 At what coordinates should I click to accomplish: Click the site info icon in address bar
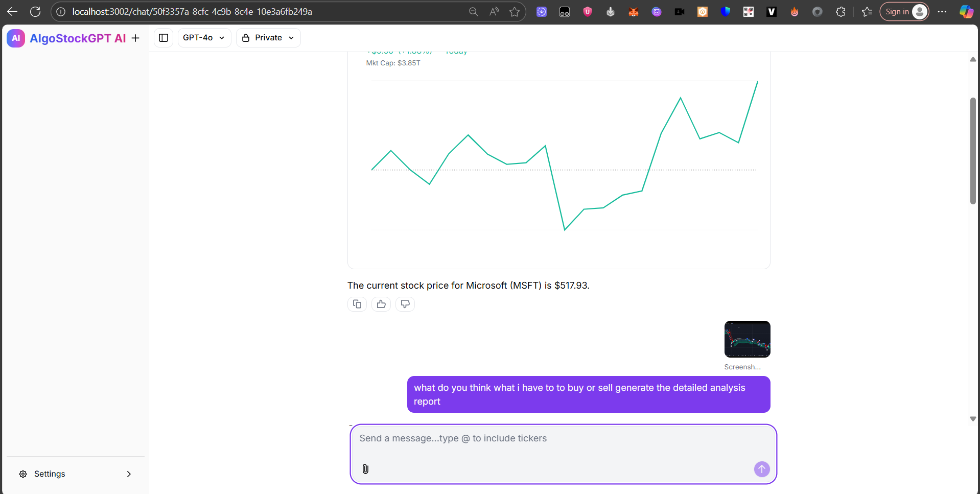coord(61,12)
